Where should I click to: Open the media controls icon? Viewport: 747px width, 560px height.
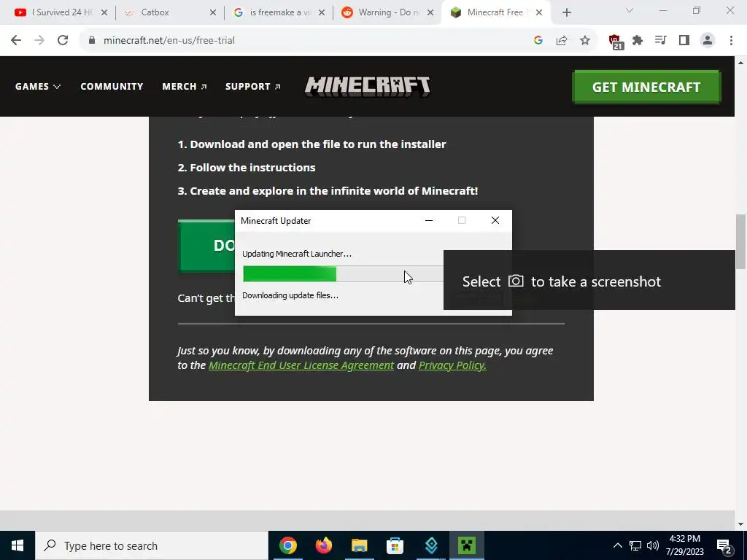click(x=661, y=41)
